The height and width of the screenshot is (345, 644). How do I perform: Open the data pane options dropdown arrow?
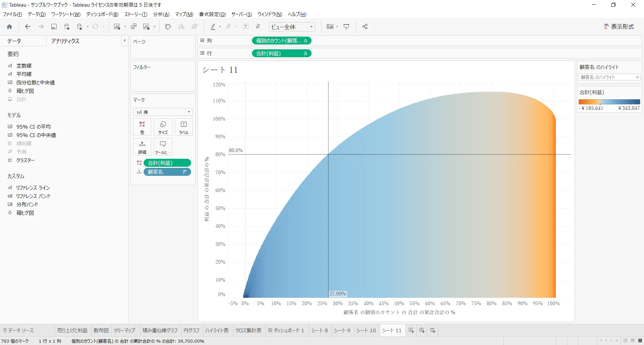pyautogui.click(x=124, y=41)
